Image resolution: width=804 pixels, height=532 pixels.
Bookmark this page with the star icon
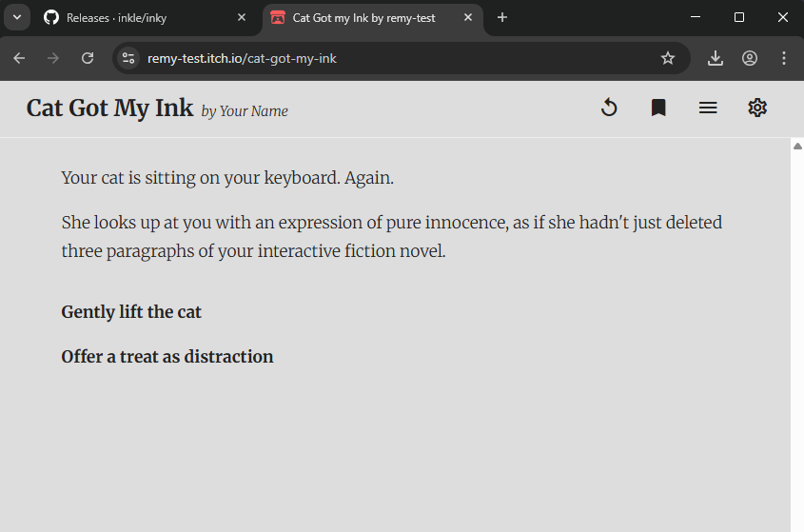coord(668,58)
